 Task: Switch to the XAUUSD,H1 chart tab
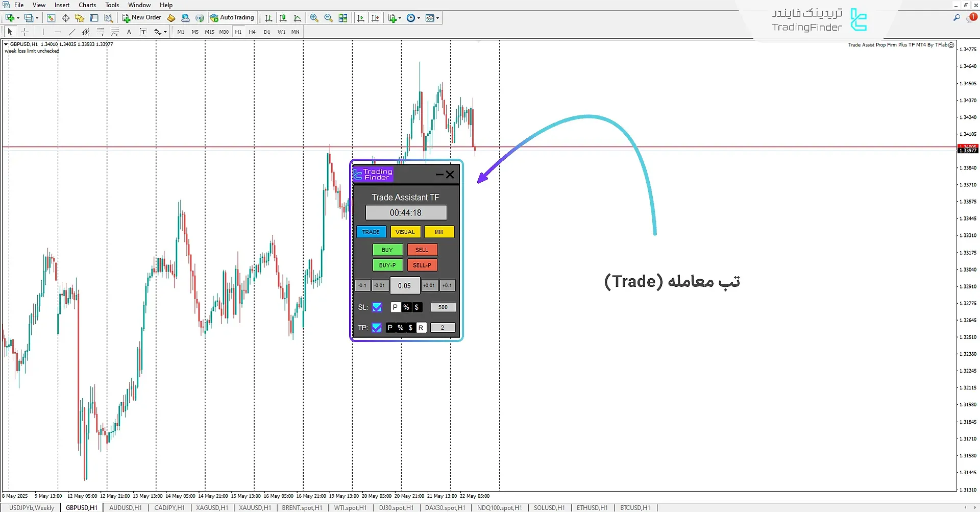point(255,508)
